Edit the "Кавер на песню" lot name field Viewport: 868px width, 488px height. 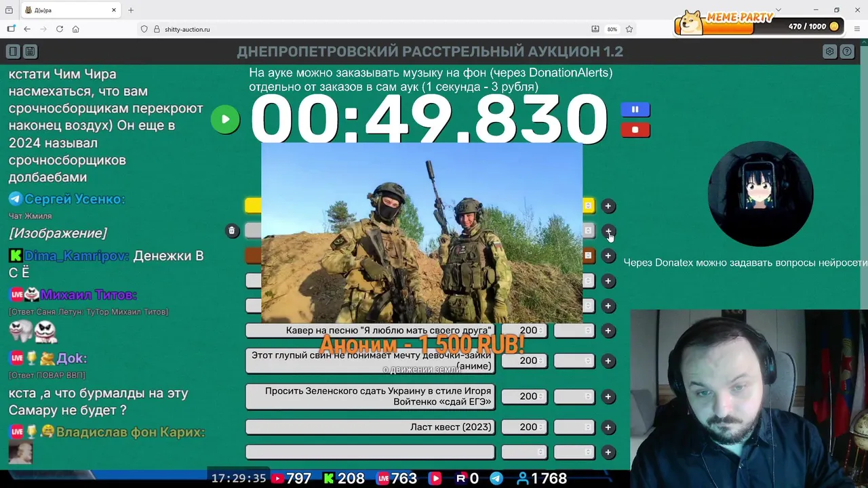pyautogui.click(x=370, y=331)
